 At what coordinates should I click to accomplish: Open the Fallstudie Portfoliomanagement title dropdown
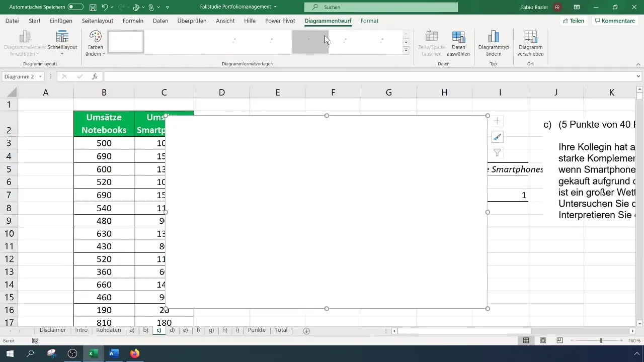coord(275,7)
